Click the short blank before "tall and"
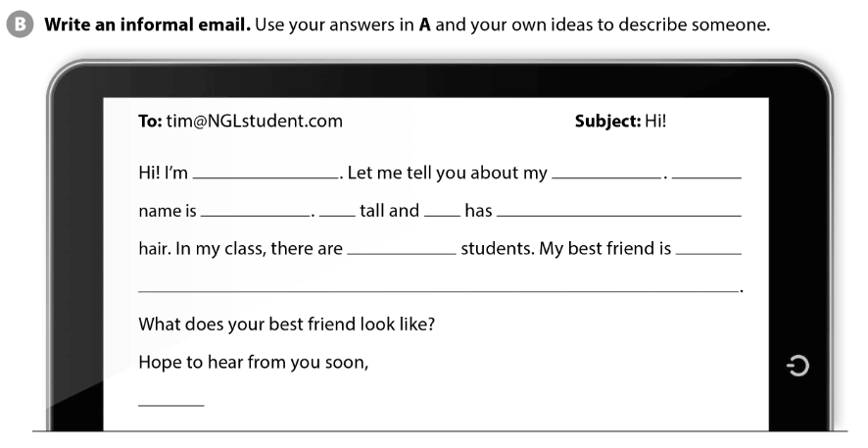 [336, 214]
